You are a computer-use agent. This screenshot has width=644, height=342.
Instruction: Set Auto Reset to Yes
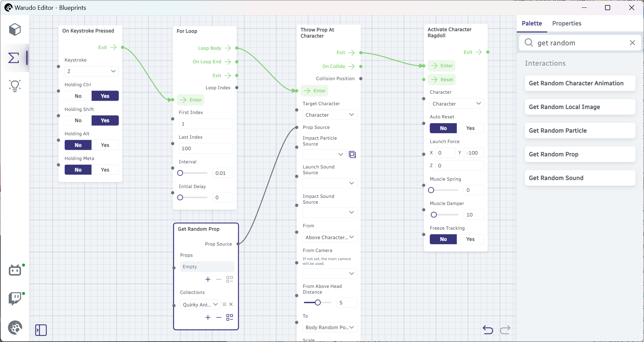point(470,128)
